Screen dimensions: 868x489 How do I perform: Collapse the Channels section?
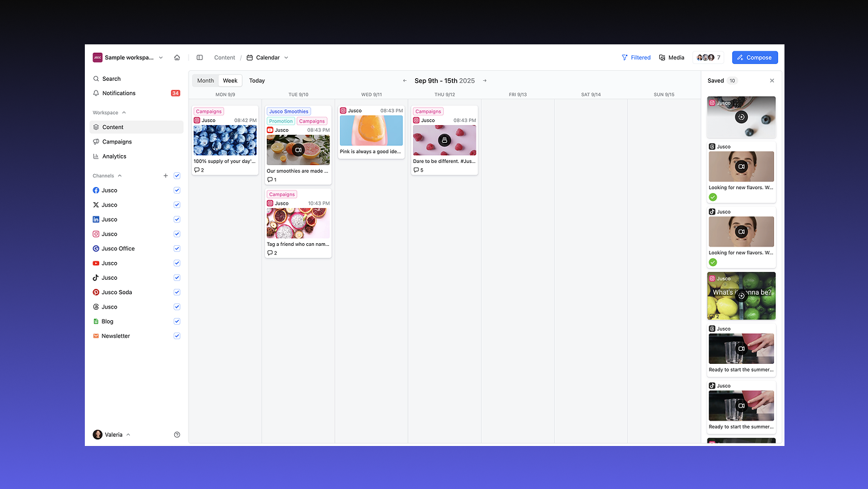coord(108,176)
